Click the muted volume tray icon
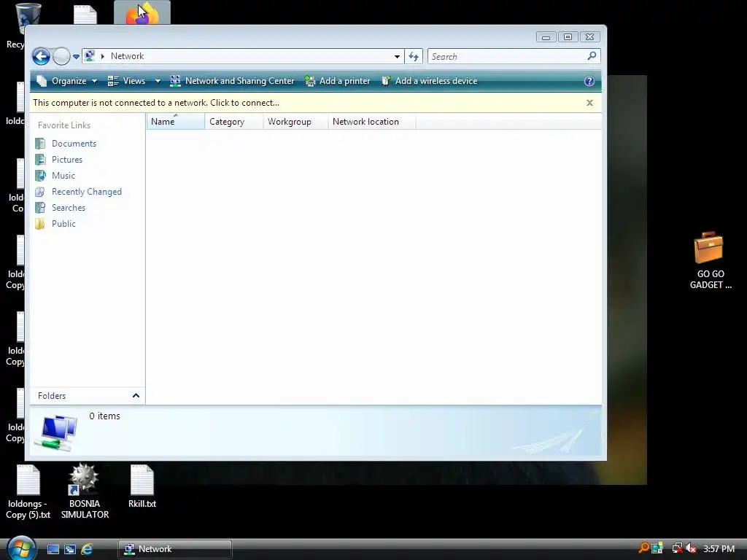The image size is (747, 560). tap(692, 548)
